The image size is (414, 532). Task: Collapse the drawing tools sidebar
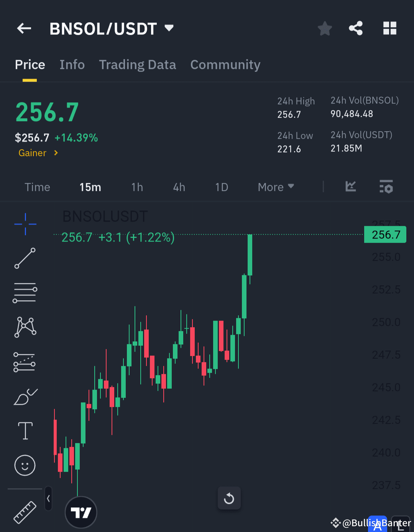tap(48, 498)
